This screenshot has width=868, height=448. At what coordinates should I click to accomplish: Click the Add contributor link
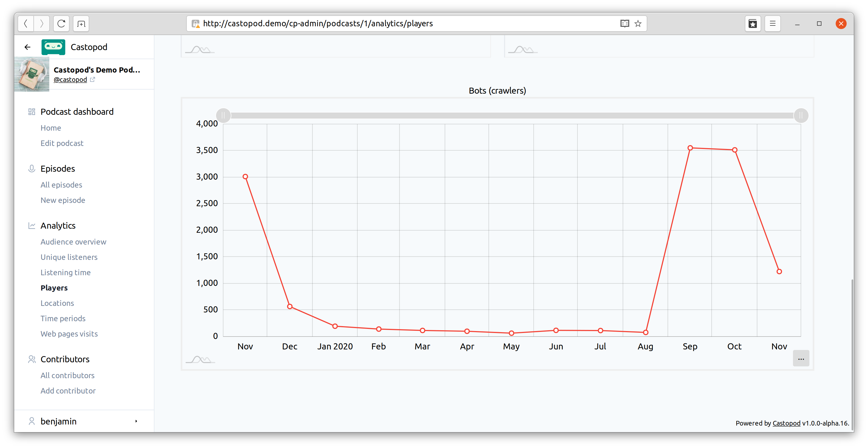pos(68,390)
